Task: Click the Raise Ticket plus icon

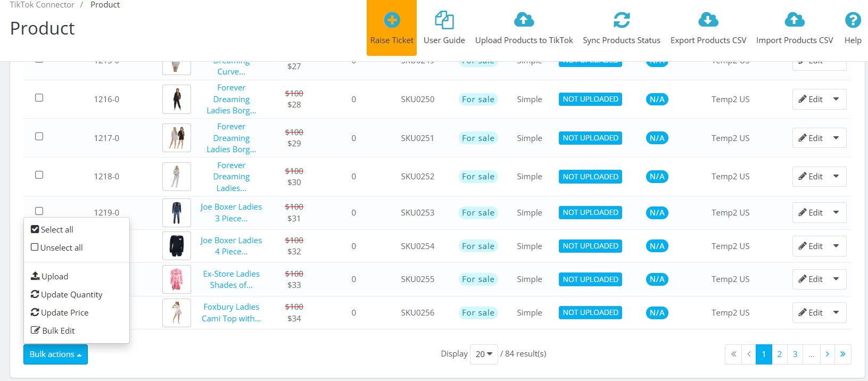Action: tap(392, 20)
